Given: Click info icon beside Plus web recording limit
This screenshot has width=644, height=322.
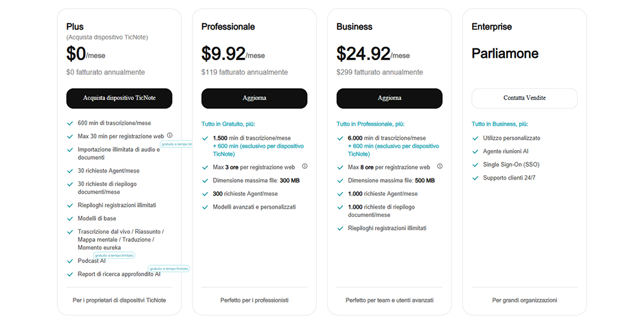Looking at the screenshot, I should 170,135.
